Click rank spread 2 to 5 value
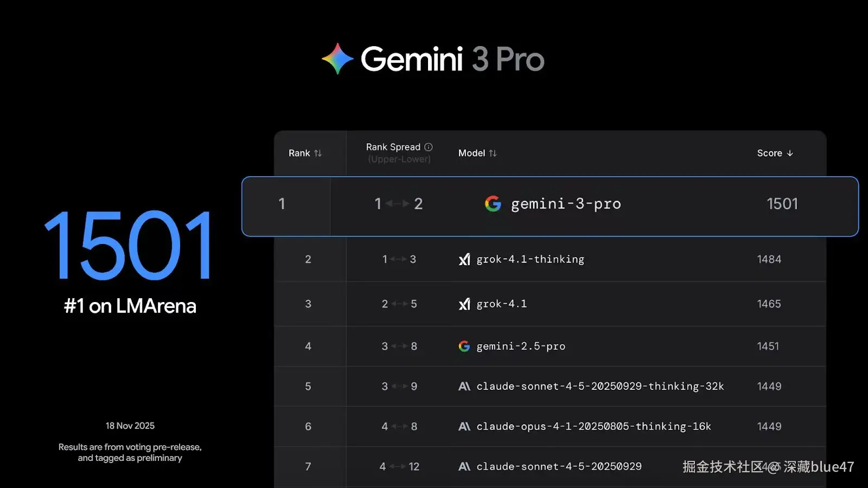The image size is (868, 488). coord(399,304)
